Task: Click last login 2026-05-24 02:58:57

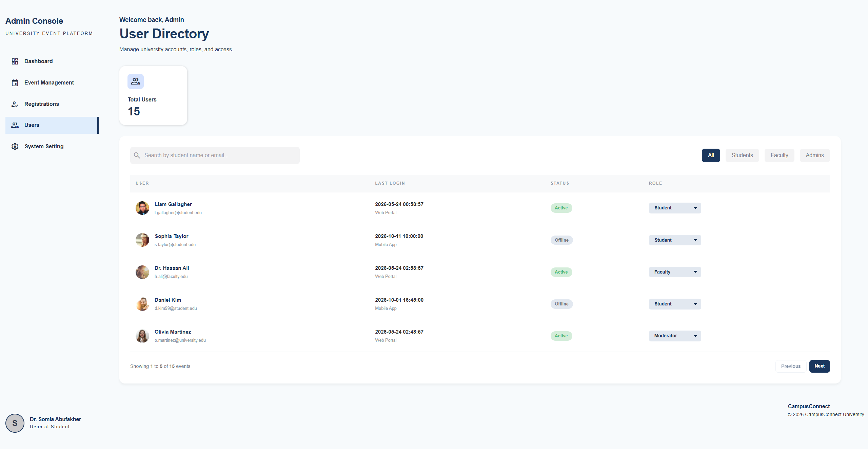Action: point(399,268)
